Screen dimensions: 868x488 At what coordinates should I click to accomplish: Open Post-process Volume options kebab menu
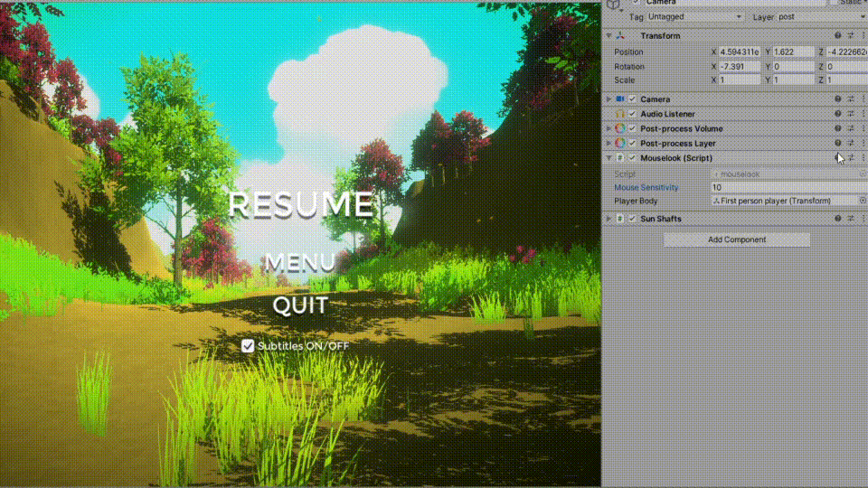(x=863, y=128)
